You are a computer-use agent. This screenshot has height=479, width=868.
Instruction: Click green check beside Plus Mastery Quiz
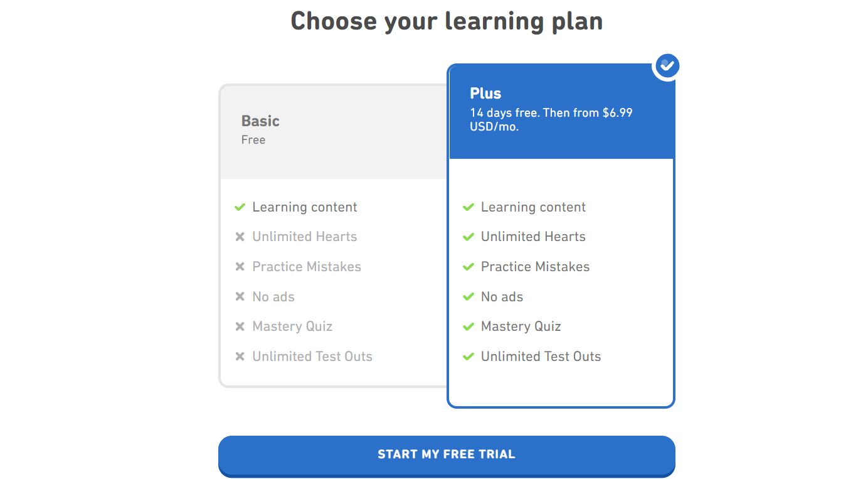468,326
